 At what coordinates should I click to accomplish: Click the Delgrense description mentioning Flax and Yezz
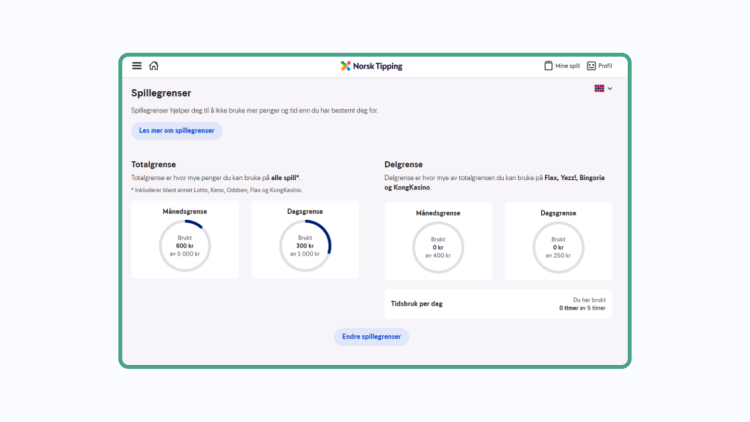click(494, 182)
